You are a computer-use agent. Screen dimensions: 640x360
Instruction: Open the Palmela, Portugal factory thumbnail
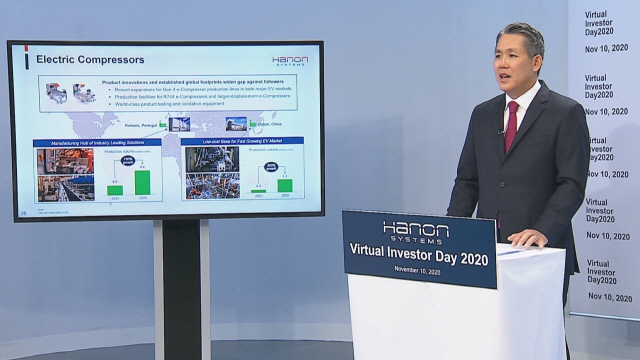tap(179, 124)
